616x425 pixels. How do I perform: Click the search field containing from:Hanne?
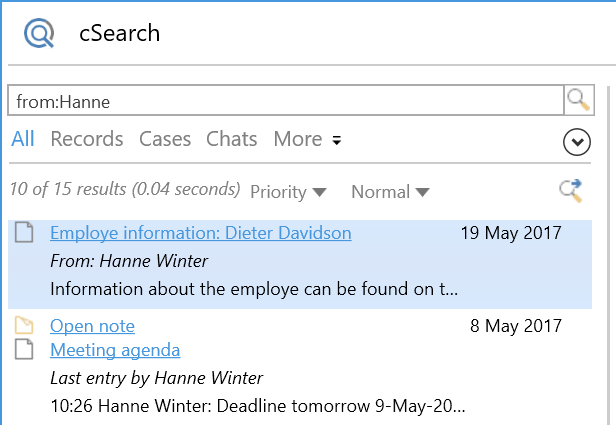285,101
